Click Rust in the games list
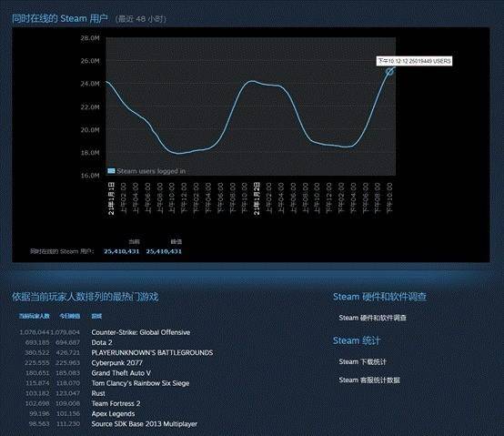 (x=98, y=393)
